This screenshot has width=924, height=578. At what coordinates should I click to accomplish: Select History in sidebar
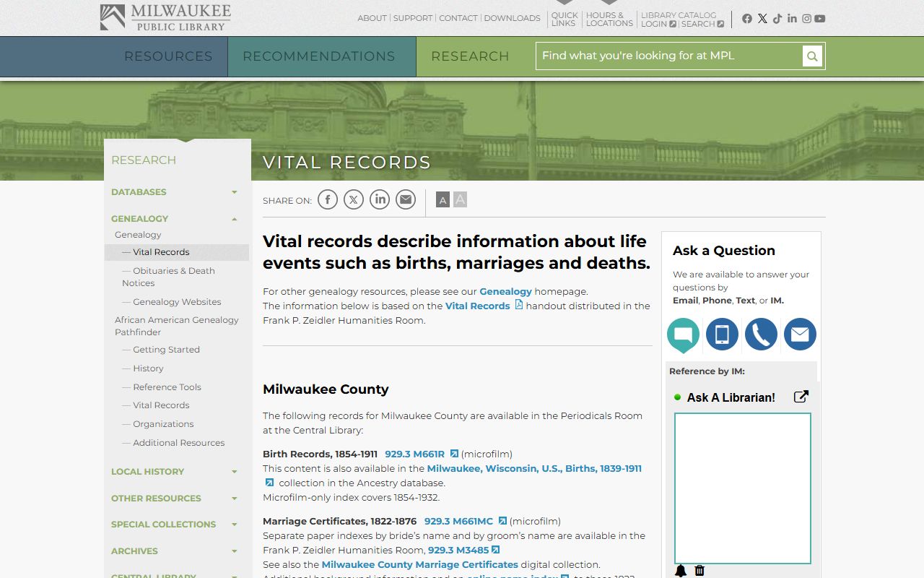click(x=148, y=368)
